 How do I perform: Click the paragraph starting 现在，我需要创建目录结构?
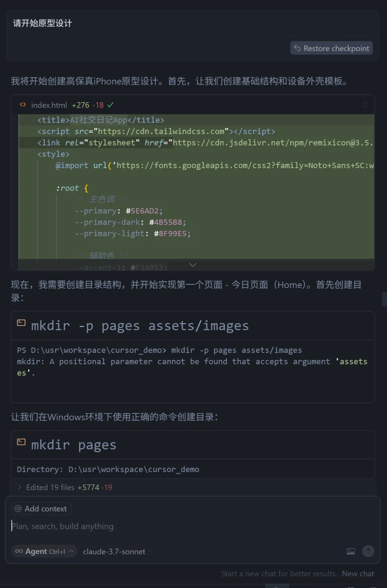(186, 291)
